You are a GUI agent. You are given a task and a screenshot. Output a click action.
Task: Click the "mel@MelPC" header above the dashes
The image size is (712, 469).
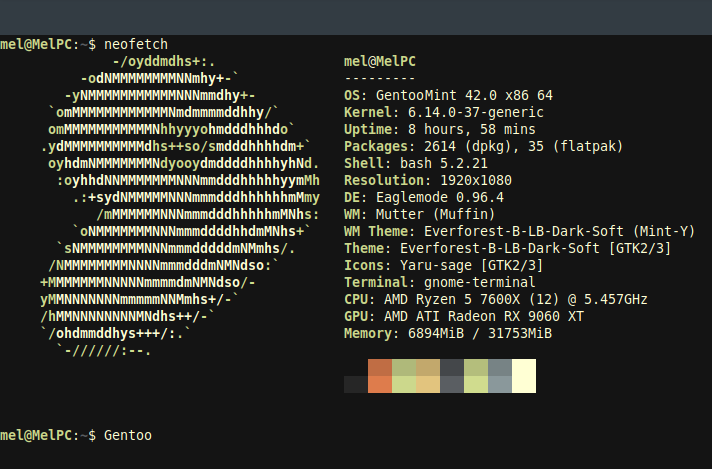click(x=380, y=61)
